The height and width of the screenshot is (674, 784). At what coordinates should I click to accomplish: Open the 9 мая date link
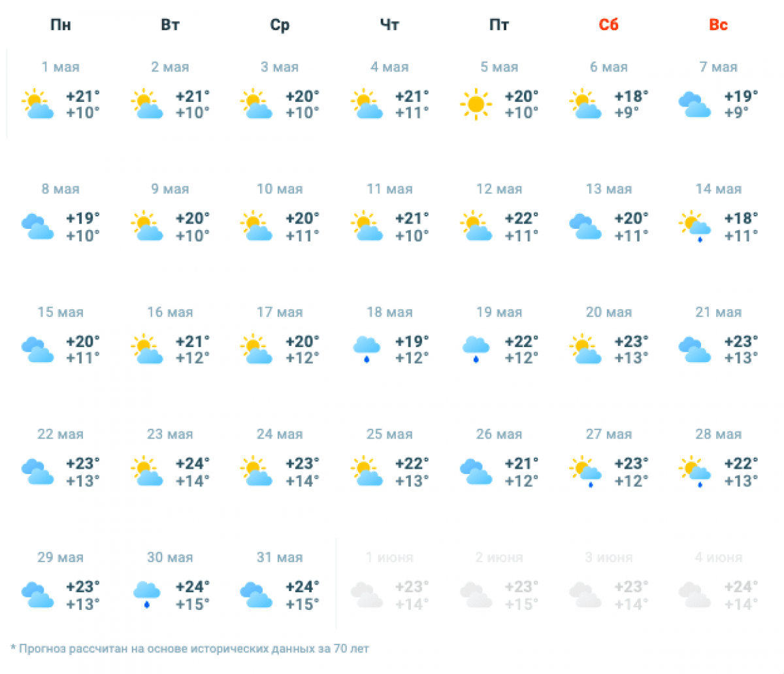[170, 189]
